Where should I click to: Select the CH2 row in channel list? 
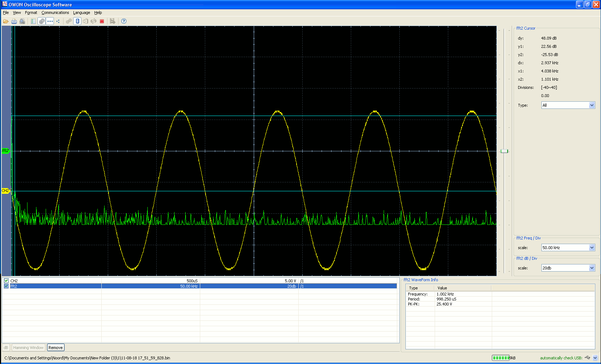click(200, 281)
